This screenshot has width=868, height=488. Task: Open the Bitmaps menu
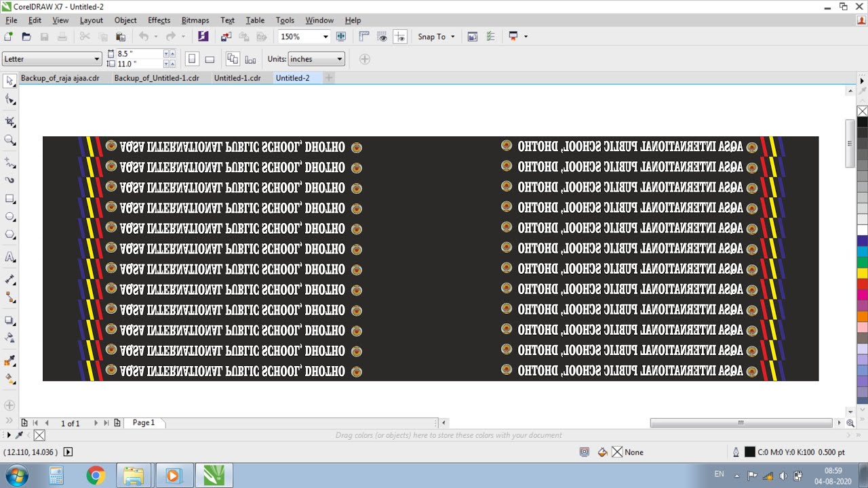click(x=195, y=20)
